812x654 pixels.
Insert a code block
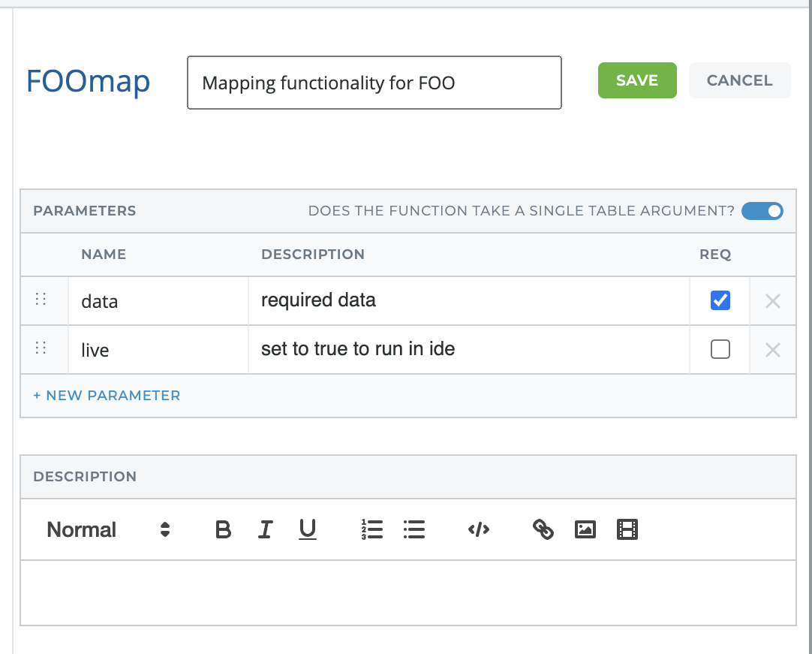click(478, 530)
